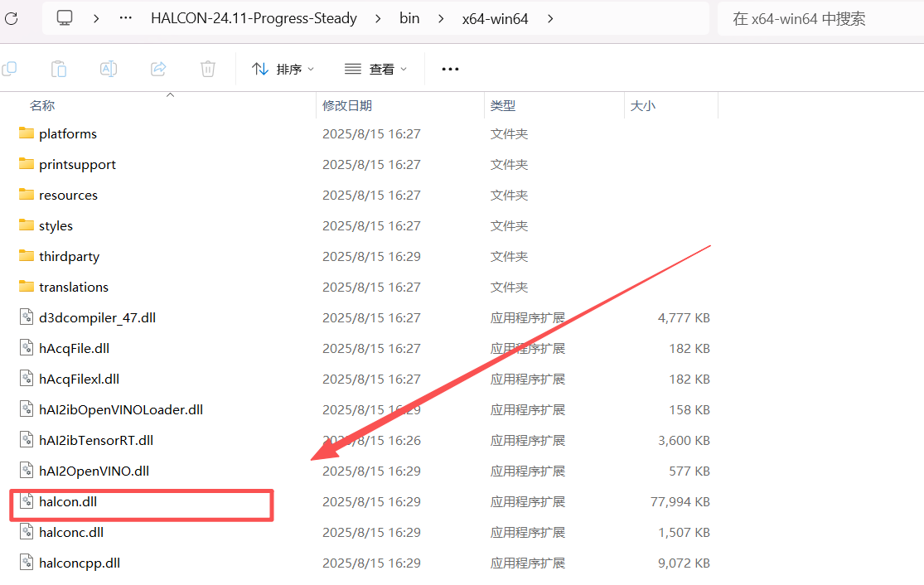Select the printsupport folder name
924x585 pixels.
[x=77, y=165]
